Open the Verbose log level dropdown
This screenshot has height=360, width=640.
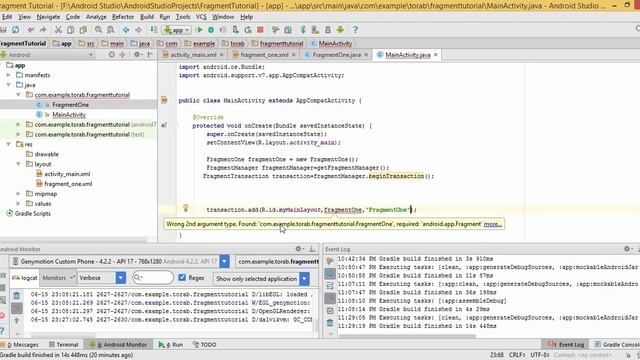[121, 278]
